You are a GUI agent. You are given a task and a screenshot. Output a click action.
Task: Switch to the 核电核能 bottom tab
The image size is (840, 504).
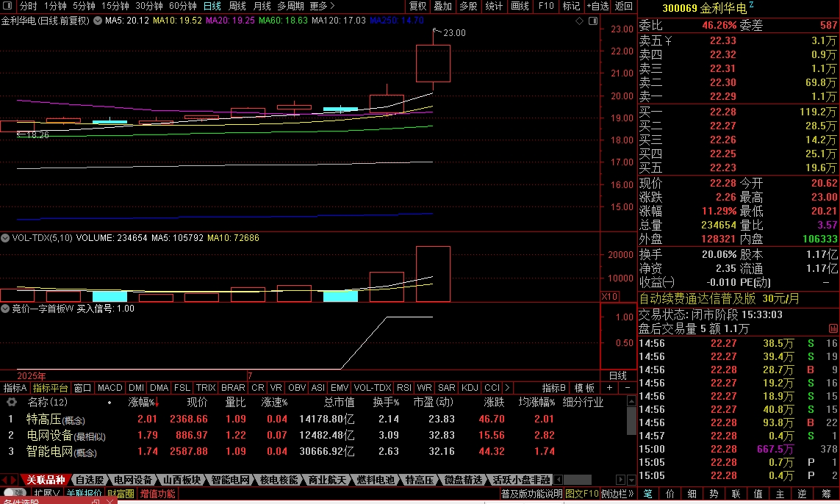tap(279, 480)
